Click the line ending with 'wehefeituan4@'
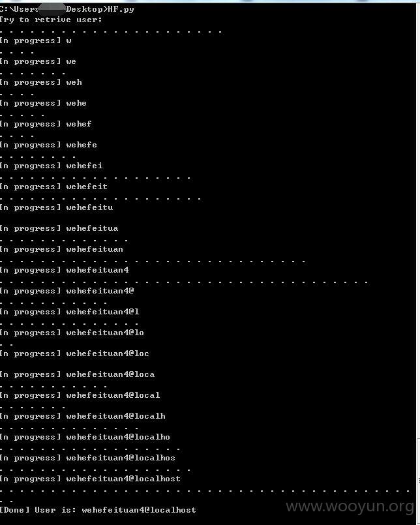 pos(67,291)
